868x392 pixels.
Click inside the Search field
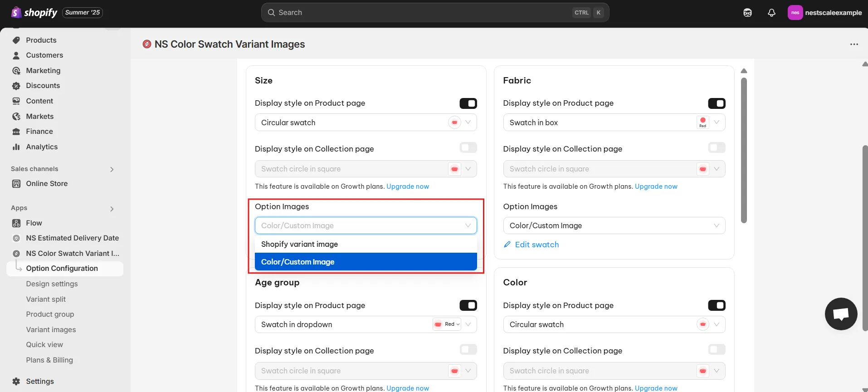[435, 13]
